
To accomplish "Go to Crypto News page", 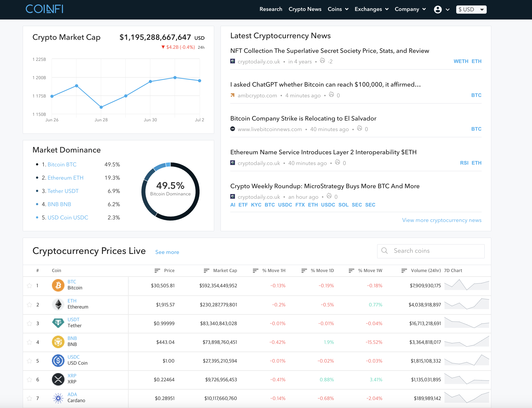I will click(305, 9).
